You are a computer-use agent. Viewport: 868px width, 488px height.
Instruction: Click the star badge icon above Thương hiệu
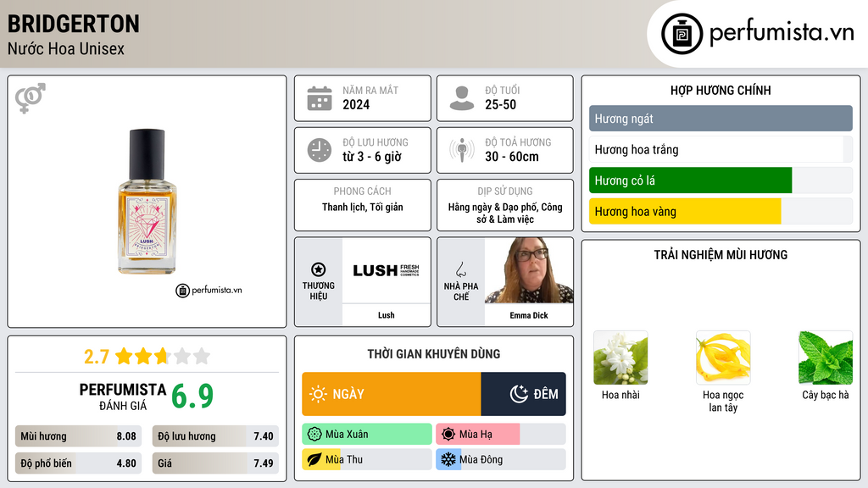tap(319, 269)
